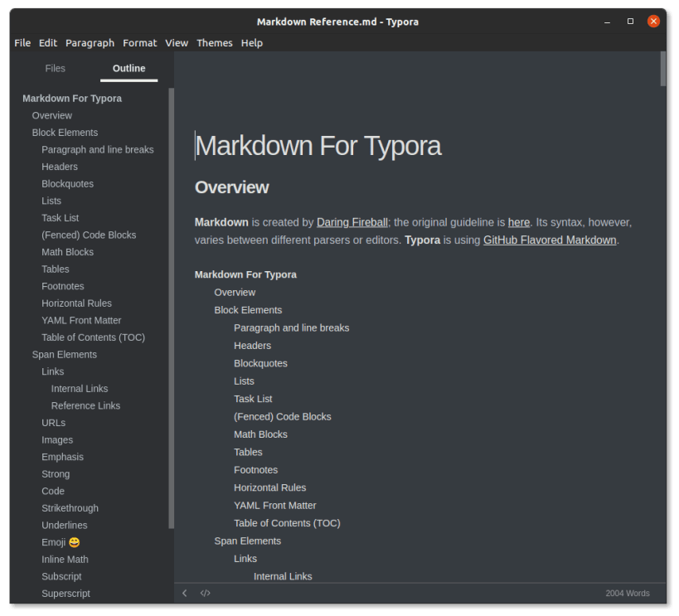Jump to Strikethrough in outline

(x=70, y=508)
